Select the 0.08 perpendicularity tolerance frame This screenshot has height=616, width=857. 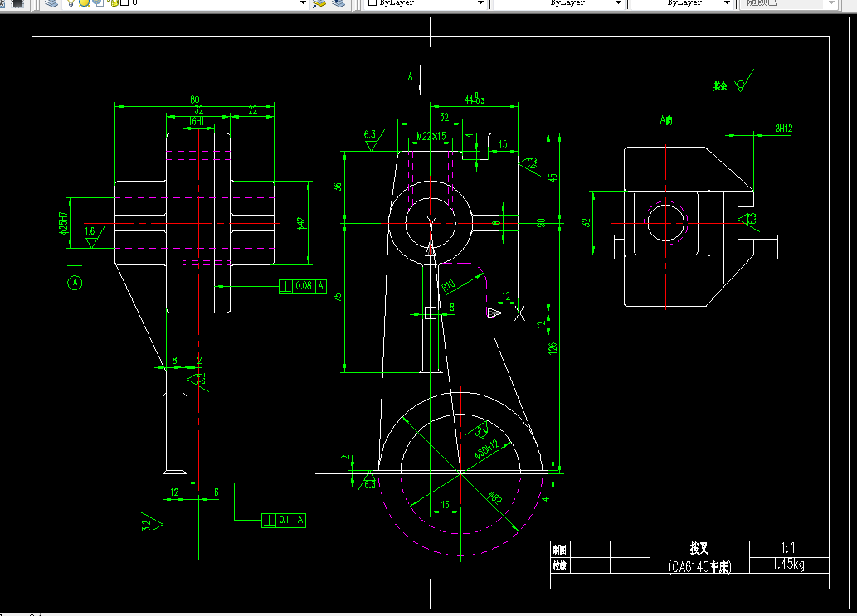point(303,286)
